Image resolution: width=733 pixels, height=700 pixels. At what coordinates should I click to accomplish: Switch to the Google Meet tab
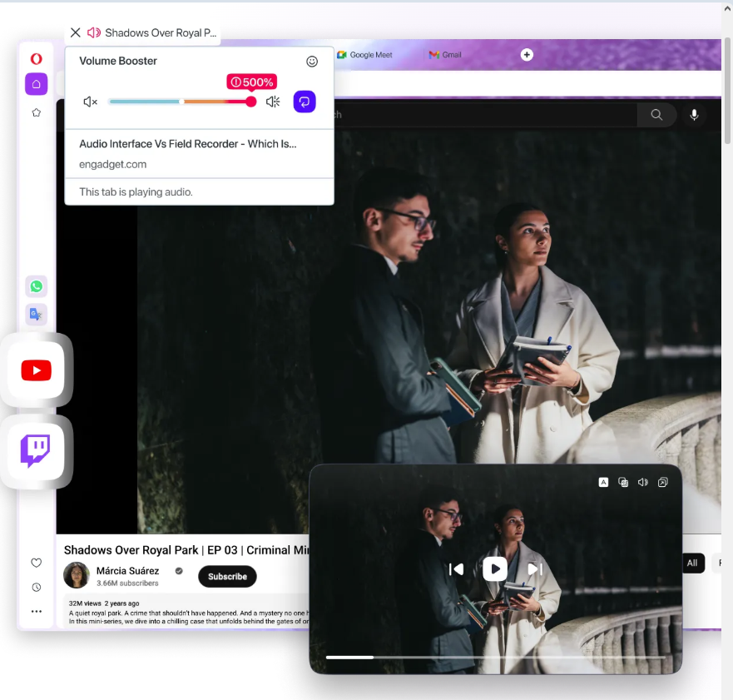pyautogui.click(x=364, y=55)
